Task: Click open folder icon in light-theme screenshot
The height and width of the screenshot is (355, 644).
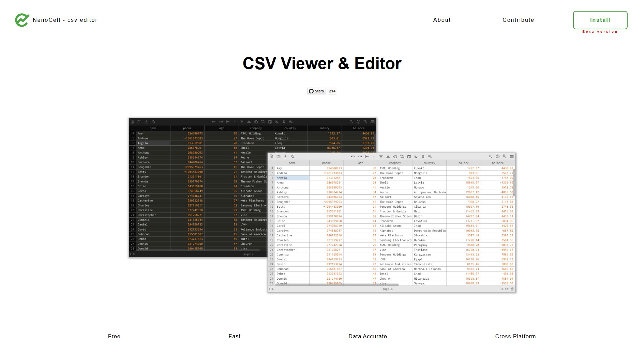Action: [279, 157]
